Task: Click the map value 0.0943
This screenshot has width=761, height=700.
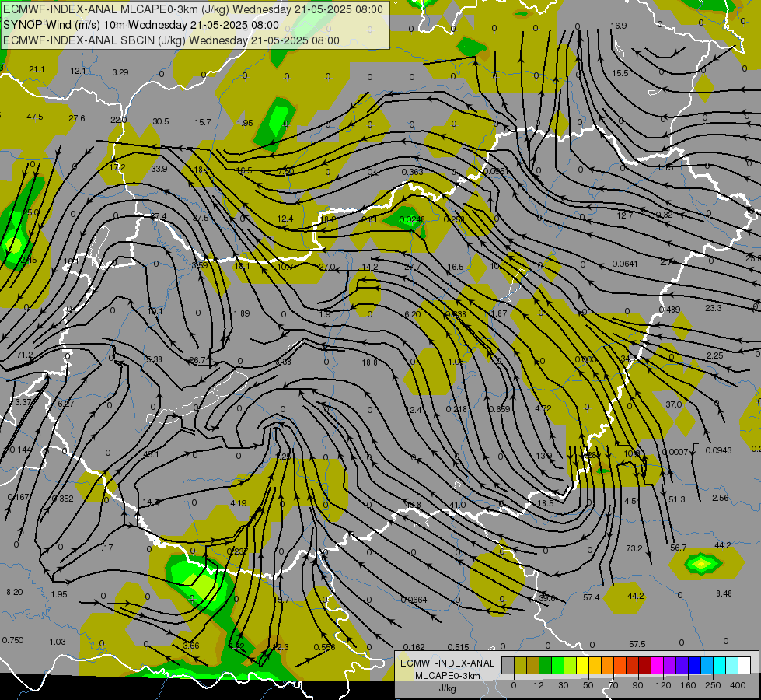Action: [x=719, y=450]
